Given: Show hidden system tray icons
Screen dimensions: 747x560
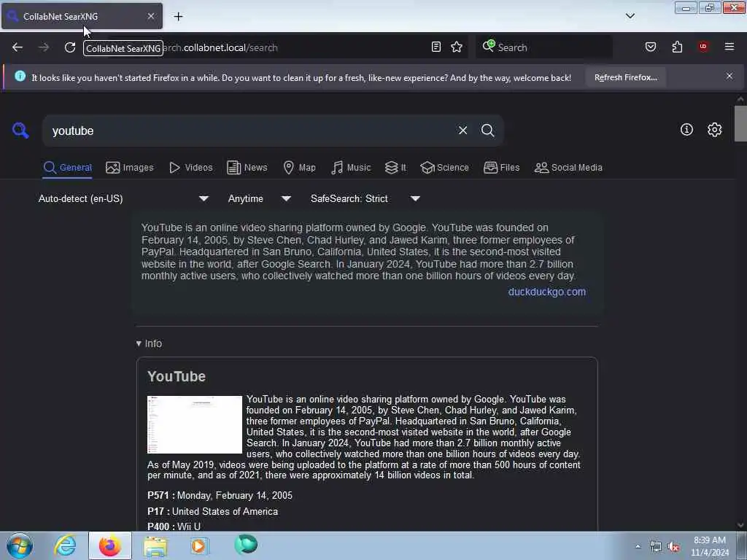Looking at the screenshot, I should pyautogui.click(x=638, y=546).
